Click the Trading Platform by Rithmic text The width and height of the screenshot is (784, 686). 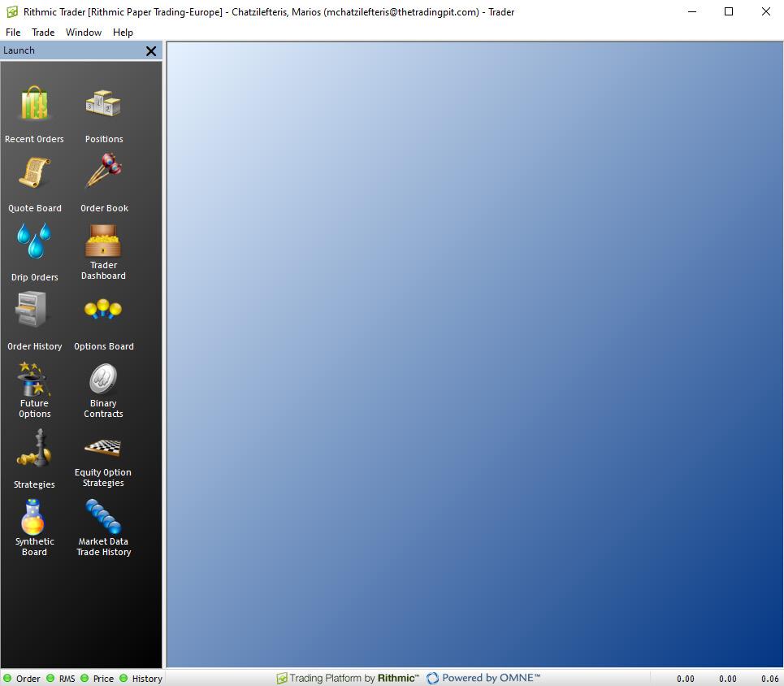pyautogui.click(x=354, y=678)
